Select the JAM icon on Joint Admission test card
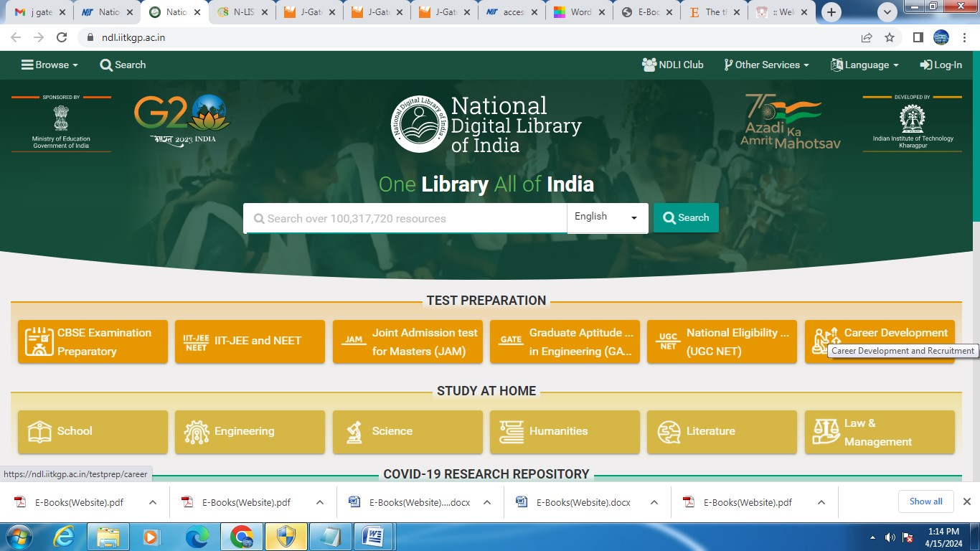Image resolution: width=980 pixels, height=551 pixels. coord(354,342)
